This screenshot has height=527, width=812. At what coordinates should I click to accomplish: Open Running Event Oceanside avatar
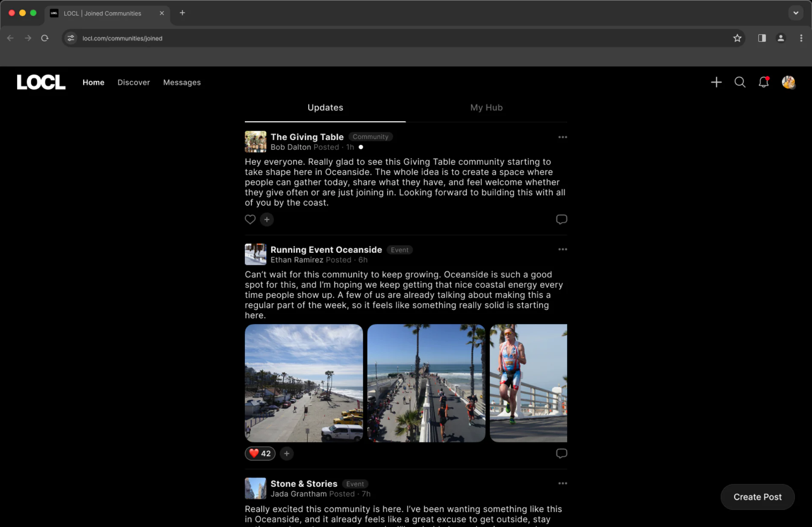coord(256,254)
